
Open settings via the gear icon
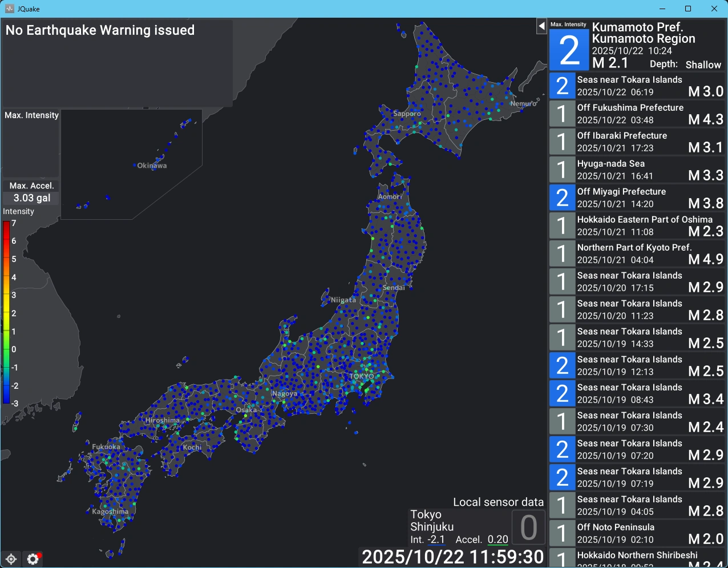point(33,559)
